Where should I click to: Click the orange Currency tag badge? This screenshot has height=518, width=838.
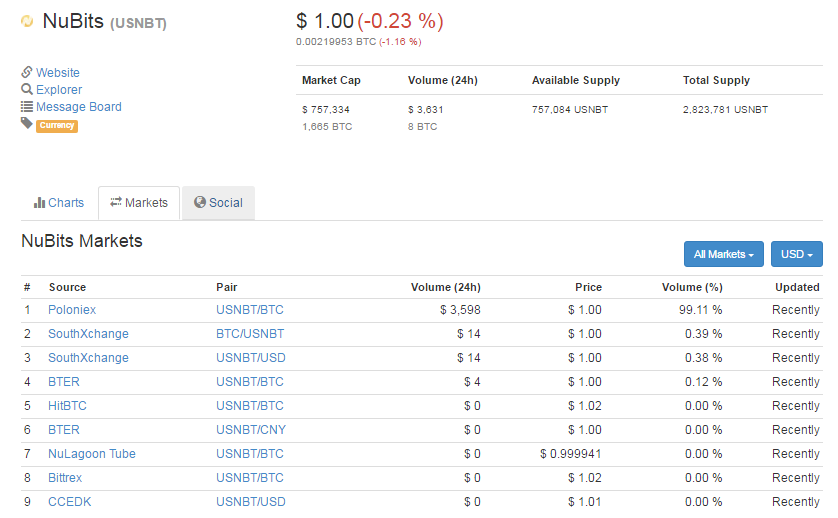click(x=57, y=126)
